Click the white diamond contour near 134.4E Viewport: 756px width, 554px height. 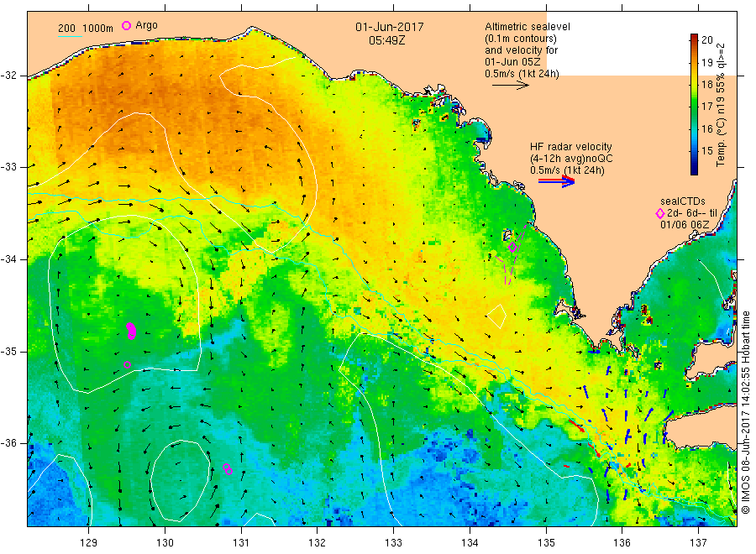497,316
